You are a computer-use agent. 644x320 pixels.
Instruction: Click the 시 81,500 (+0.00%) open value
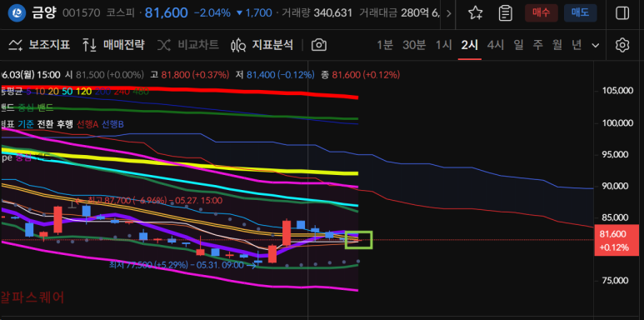(x=105, y=75)
